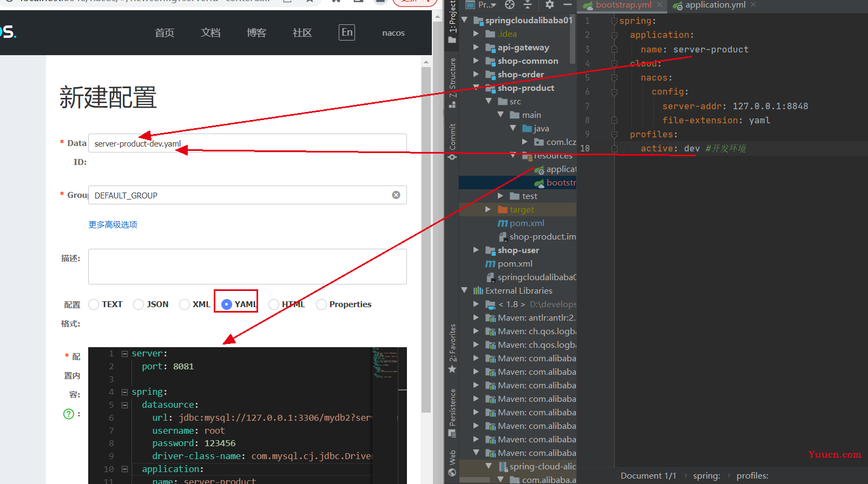Expand the com.lcz package
Screen dimensions: 868x484
(x=525, y=142)
